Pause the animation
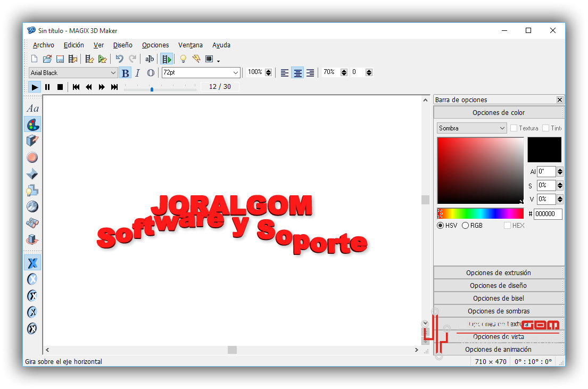Viewport: 588px width, 389px height. point(47,87)
